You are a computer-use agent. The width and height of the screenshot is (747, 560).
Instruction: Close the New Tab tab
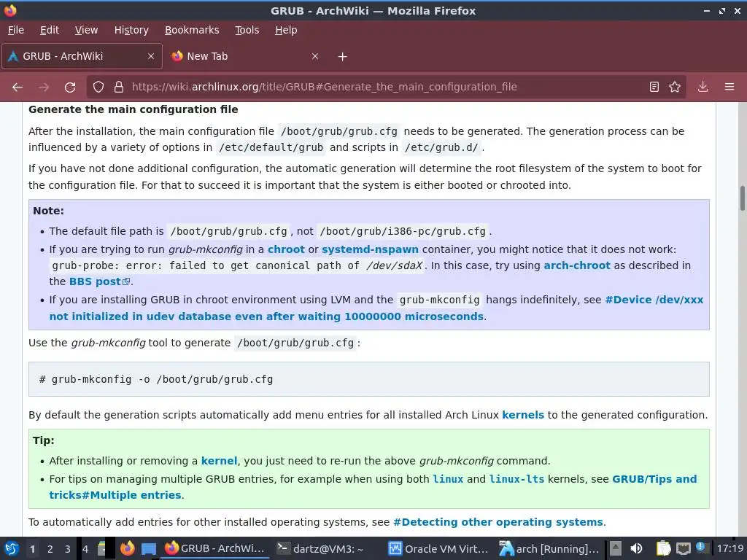click(315, 56)
